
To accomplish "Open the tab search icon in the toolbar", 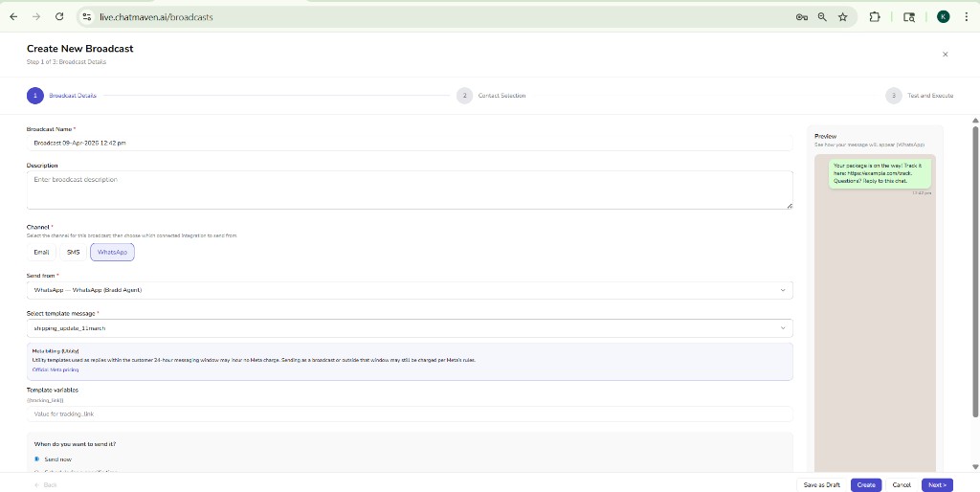I will (x=909, y=17).
